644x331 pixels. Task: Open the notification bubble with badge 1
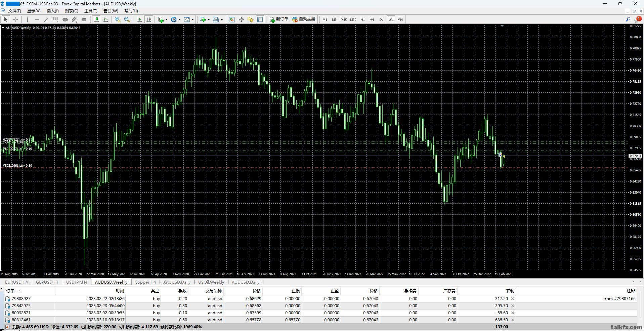[638, 19]
